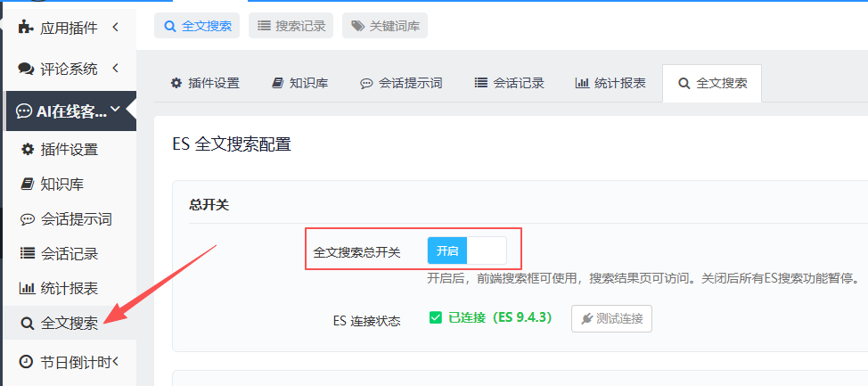Open the 搜索记录 top tab

coord(291,26)
